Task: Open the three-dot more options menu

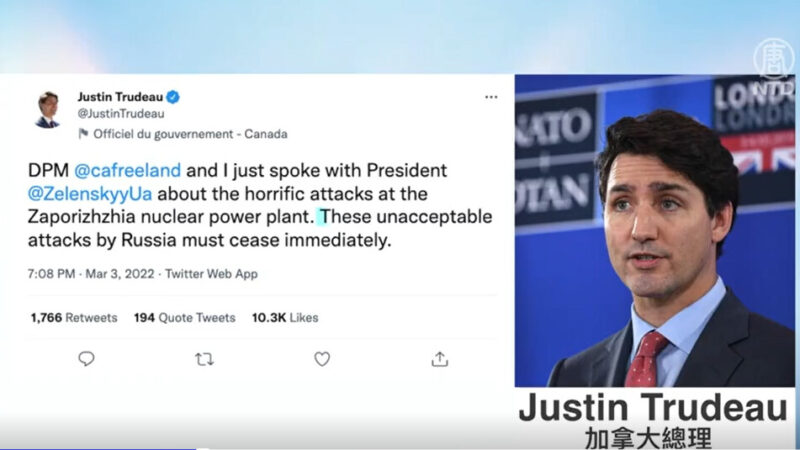Action: [x=491, y=97]
